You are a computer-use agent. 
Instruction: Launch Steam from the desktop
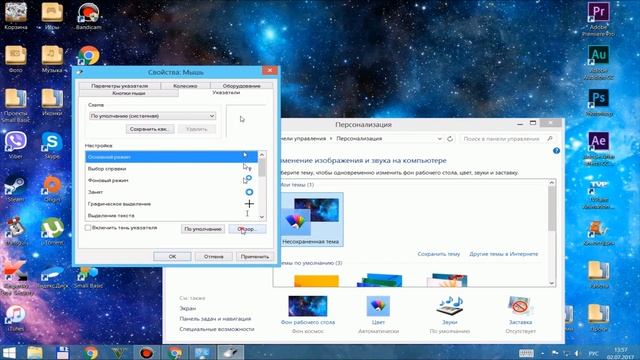[16, 188]
